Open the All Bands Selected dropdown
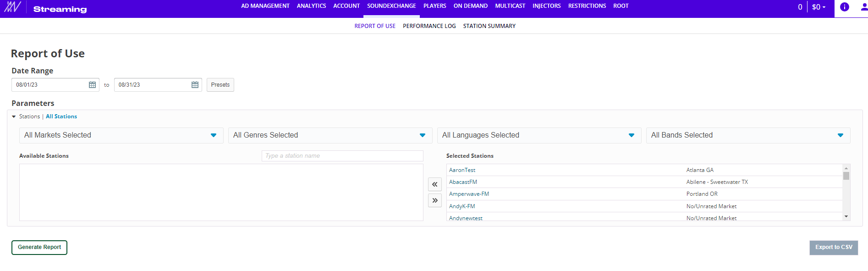Viewport: 868px width, 271px height. click(748, 135)
